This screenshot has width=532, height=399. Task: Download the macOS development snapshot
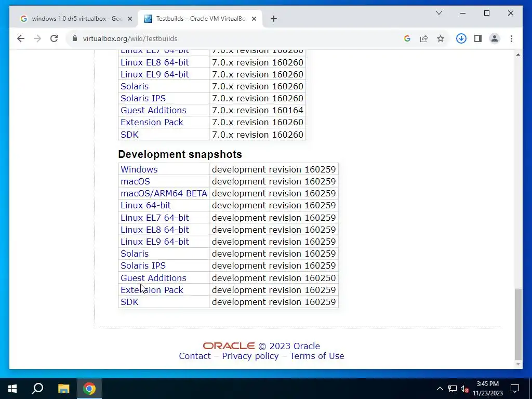pyautogui.click(x=135, y=181)
